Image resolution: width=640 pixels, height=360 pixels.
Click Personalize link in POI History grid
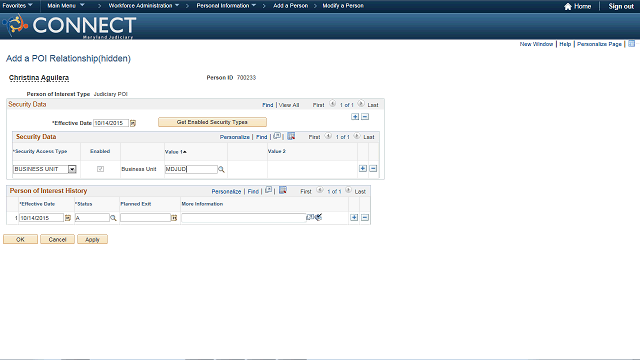pos(226,191)
